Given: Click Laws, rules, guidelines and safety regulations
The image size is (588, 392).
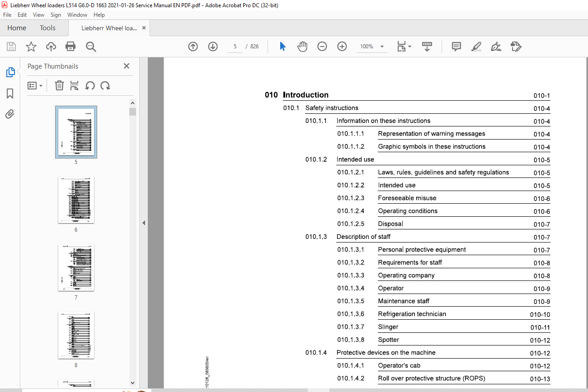Looking at the screenshot, I should click(443, 172).
